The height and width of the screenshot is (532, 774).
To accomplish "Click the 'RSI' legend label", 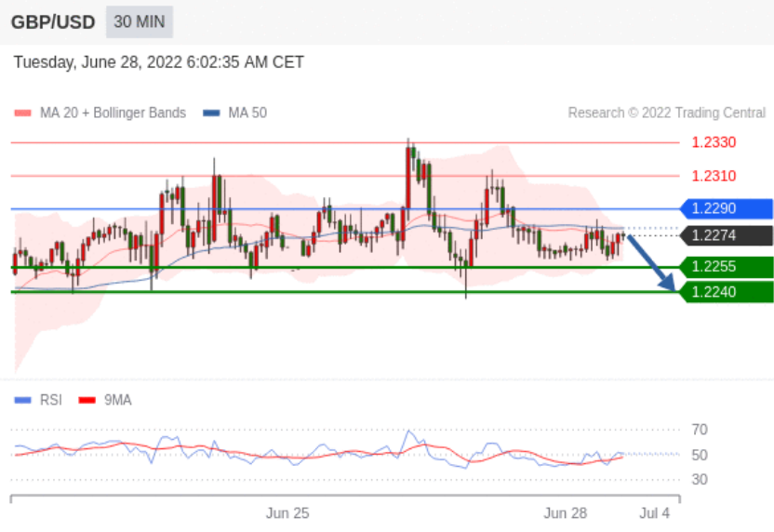I will (51, 400).
